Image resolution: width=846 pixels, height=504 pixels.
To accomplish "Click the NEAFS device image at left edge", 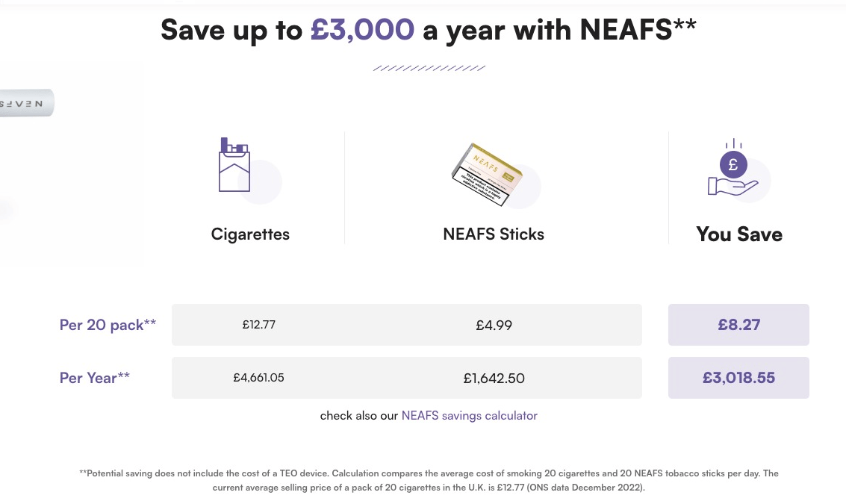I will point(27,103).
